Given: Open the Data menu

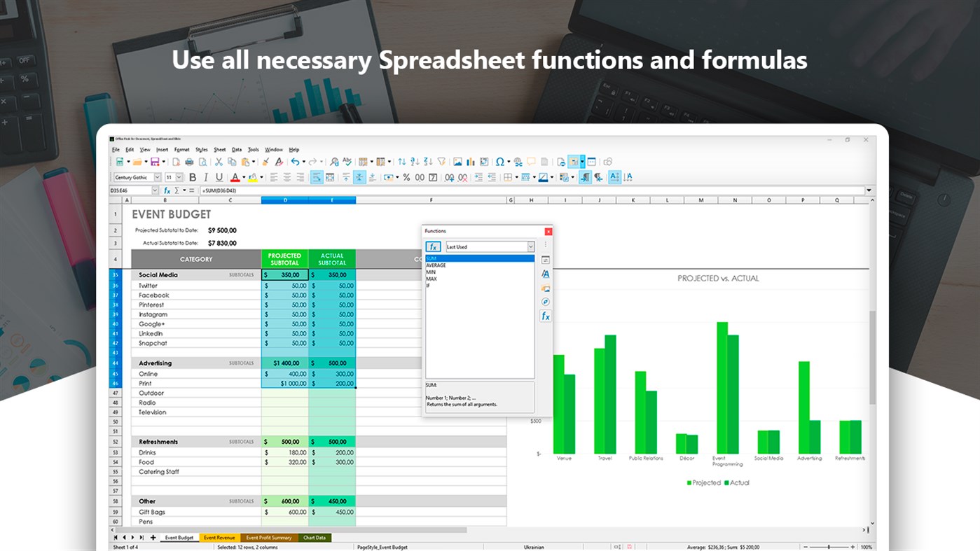Looking at the screenshot, I should click(x=236, y=149).
